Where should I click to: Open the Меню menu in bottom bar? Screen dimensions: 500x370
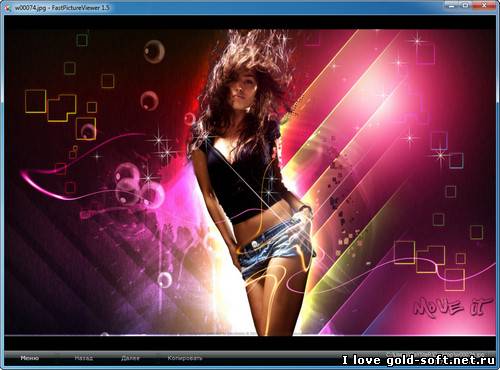tap(30, 358)
